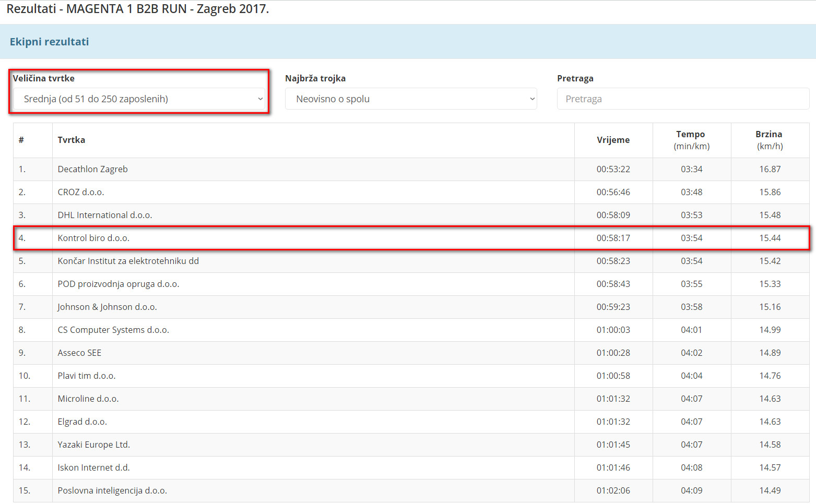This screenshot has height=504, width=816.
Task: Select Kontrol biro d.o.o. entry
Action: [93, 238]
